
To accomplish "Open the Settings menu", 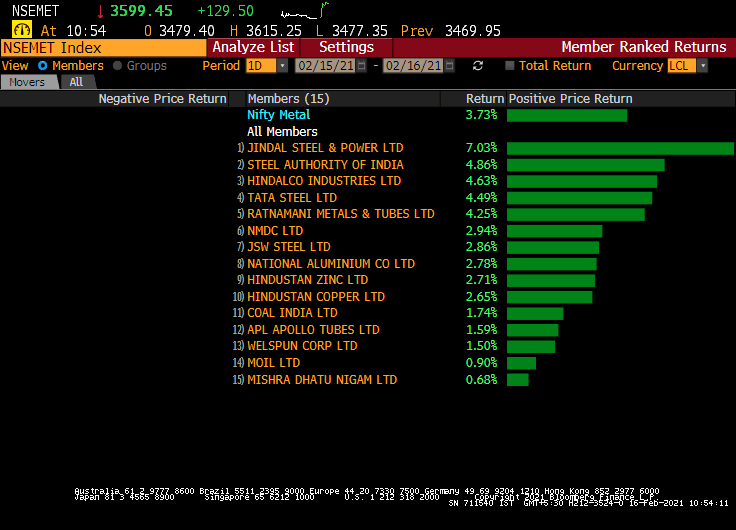I will point(346,47).
